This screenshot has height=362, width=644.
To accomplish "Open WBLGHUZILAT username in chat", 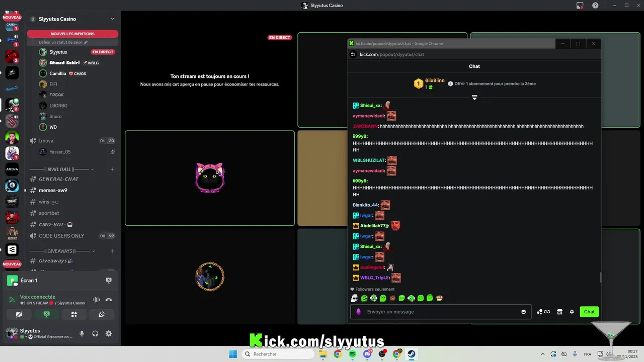I will [x=369, y=160].
